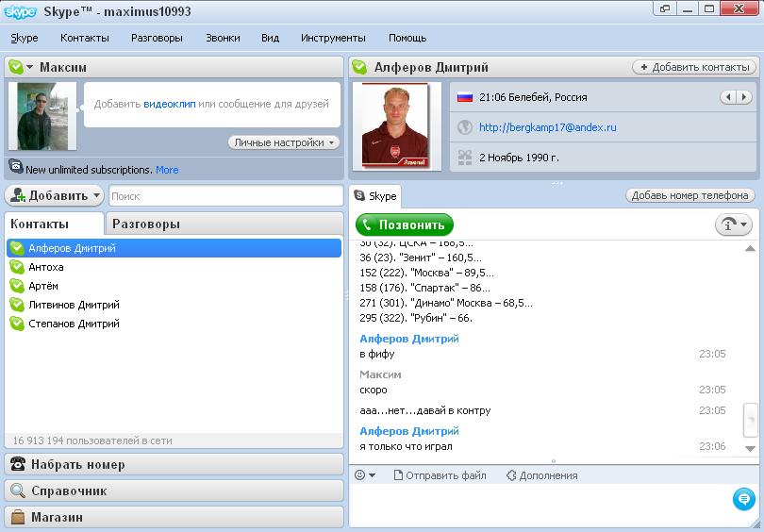Click message 'ааа...нет...давай в контру'

tap(425, 410)
